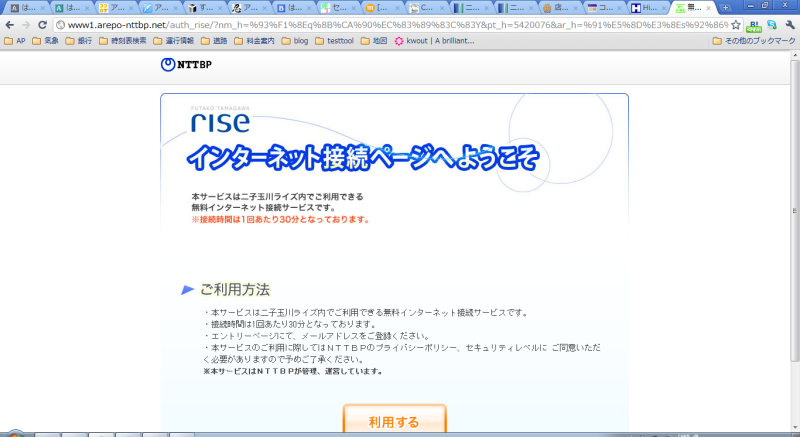Click the インターネット接続ページへようこそ banner
The image size is (800, 437).
363,158
